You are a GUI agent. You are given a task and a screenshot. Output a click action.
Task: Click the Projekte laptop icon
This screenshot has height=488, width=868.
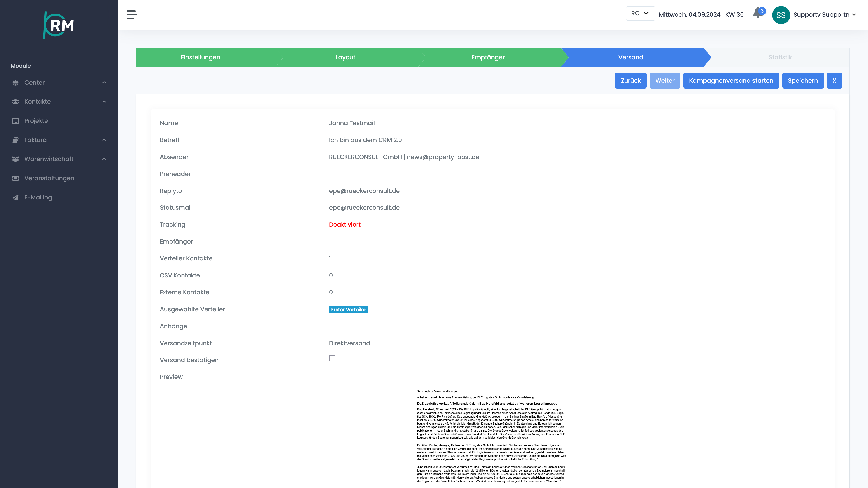pyautogui.click(x=16, y=121)
